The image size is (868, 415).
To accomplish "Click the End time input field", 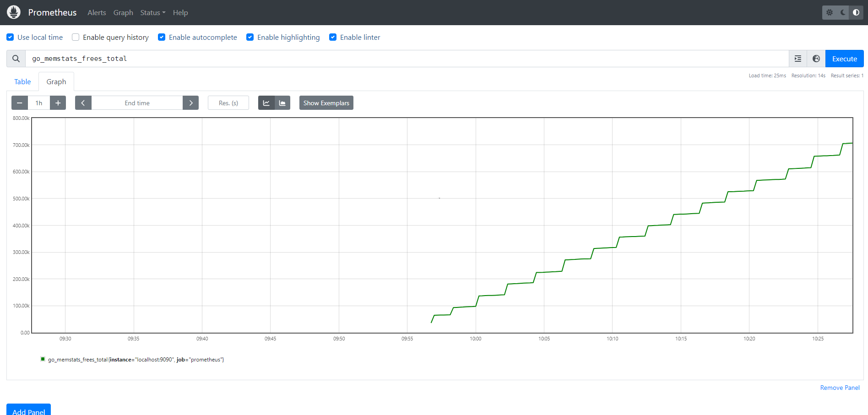I will [x=137, y=103].
